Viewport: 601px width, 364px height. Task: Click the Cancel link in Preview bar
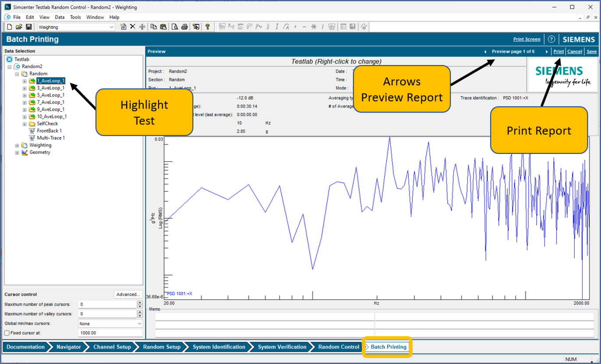(x=575, y=52)
